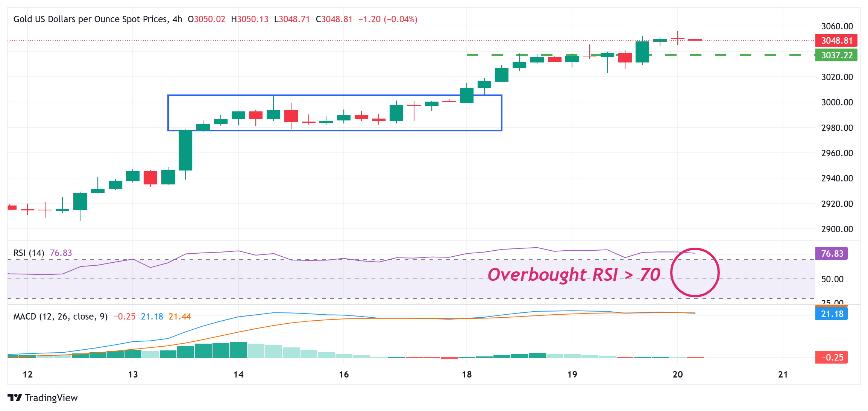Open the chart legend OHLC menu
The width and height of the screenshot is (868, 411).
301,19
